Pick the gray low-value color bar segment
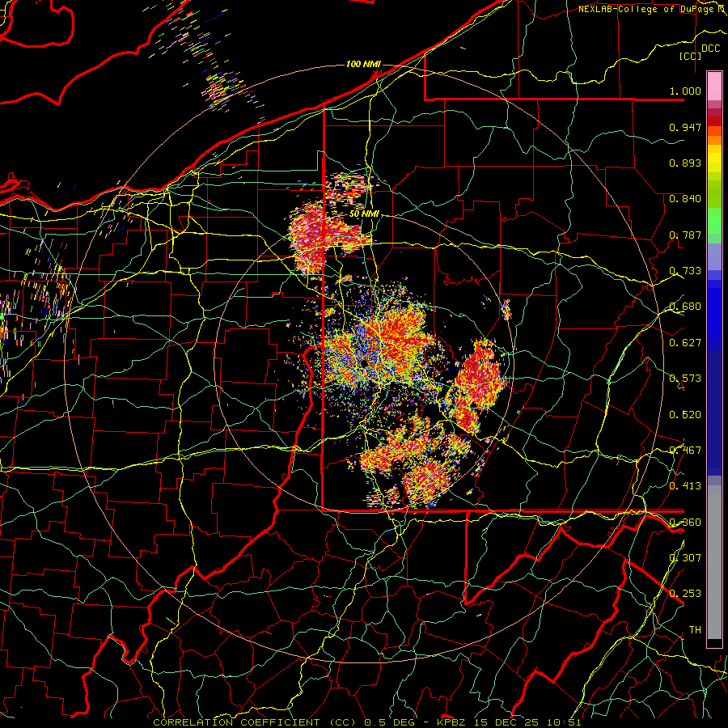Image resolution: width=728 pixels, height=728 pixels. (714, 562)
